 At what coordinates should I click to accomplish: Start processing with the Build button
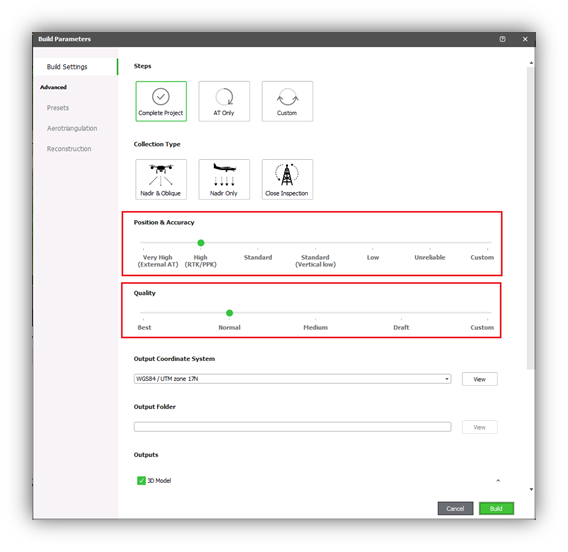click(x=496, y=509)
